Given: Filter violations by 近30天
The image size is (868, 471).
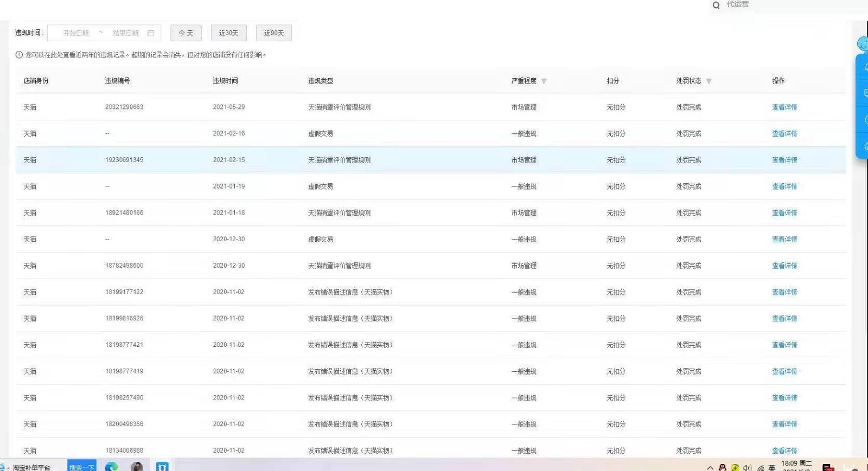Looking at the screenshot, I should tap(229, 33).
